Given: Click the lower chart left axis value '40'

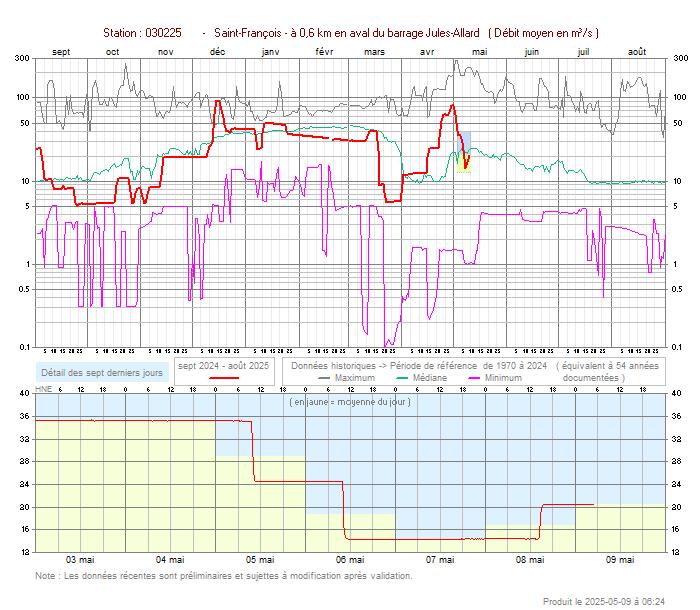Looking at the screenshot, I should 25,393.
